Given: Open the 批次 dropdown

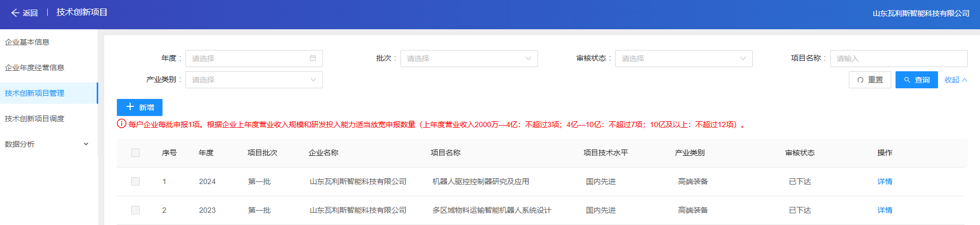Looking at the screenshot, I should [x=468, y=59].
